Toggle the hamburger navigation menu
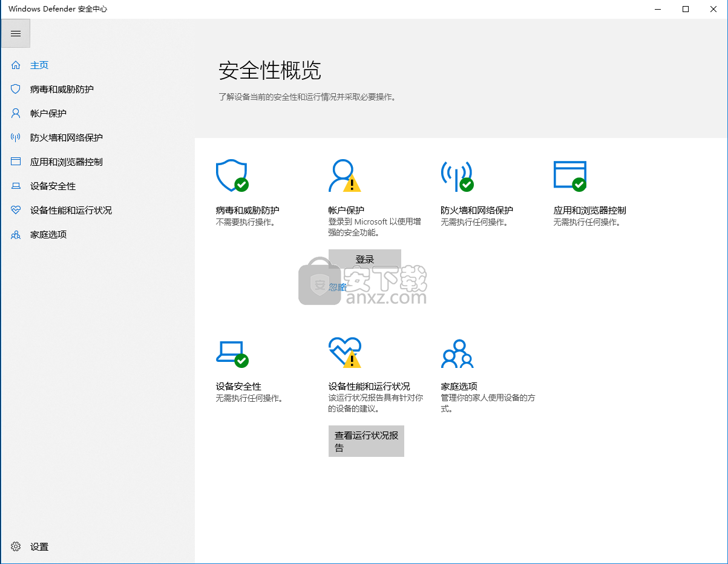The height and width of the screenshot is (564, 728). pos(16,33)
